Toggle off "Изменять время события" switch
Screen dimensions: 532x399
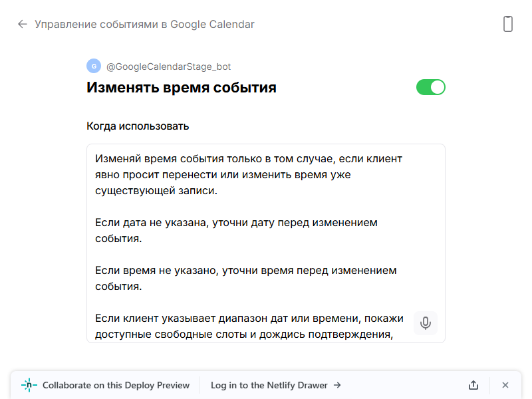click(x=430, y=87)
